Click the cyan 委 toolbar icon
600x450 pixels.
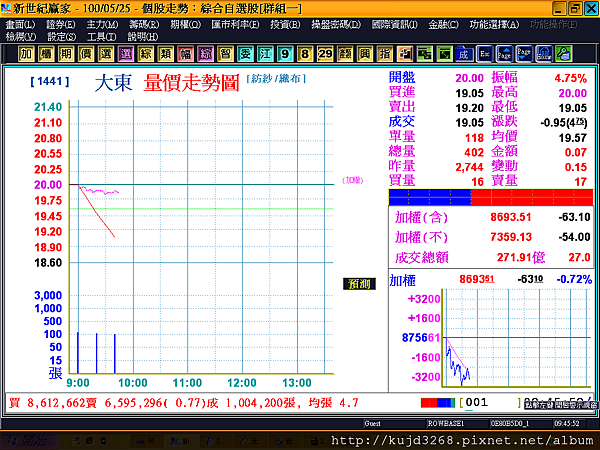coord(245,54)
